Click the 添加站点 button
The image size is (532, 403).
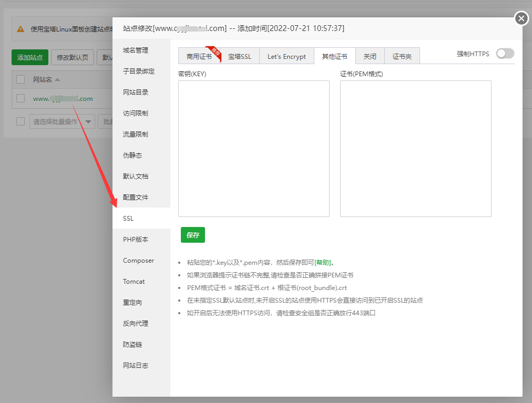[30, 57]
